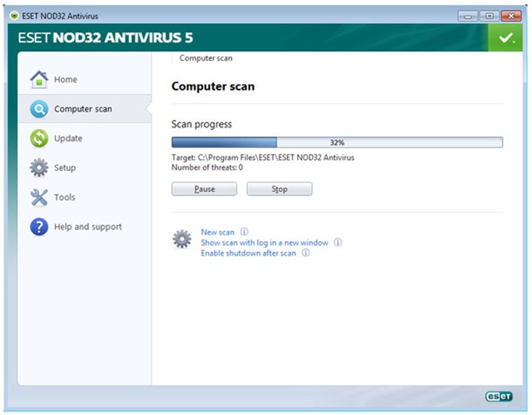
Task: Open the Tools section
Action: point(85,197)
